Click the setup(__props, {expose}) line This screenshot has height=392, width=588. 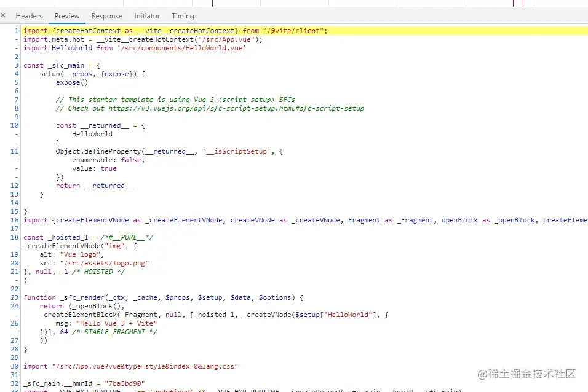pos(92,74)
